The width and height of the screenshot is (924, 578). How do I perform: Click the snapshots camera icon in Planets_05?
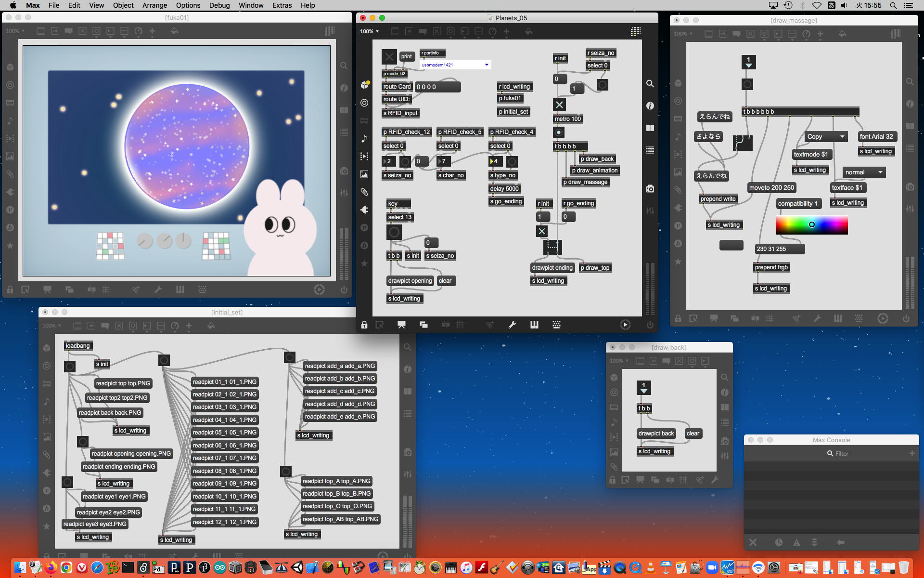point(650,189)
